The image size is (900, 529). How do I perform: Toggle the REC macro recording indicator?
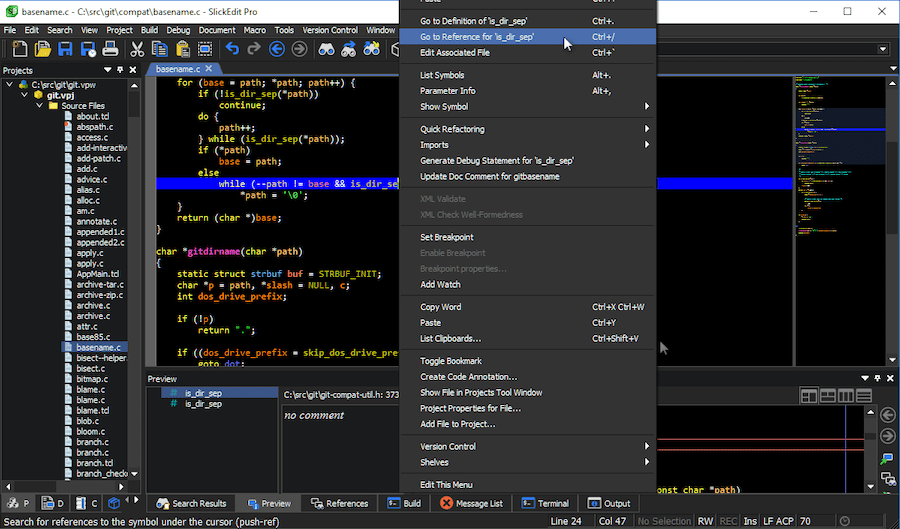[x=728, y=521]
